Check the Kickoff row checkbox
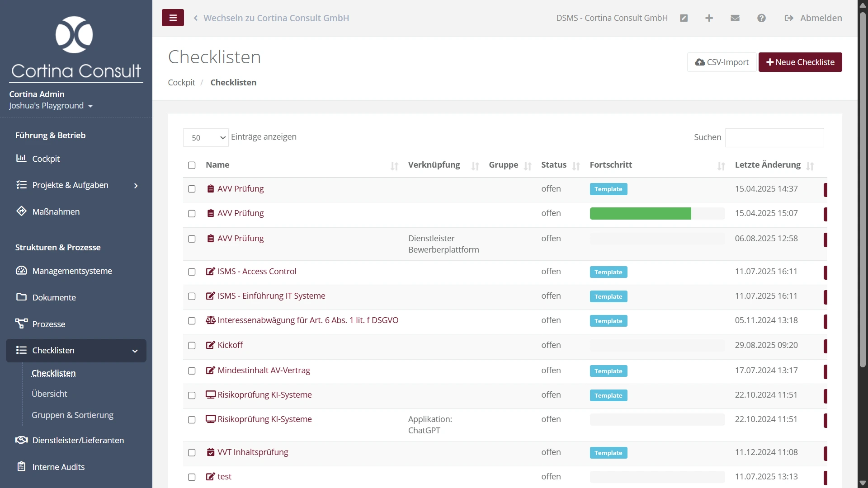This screenshot has width=868, height=488. [192, 346]
